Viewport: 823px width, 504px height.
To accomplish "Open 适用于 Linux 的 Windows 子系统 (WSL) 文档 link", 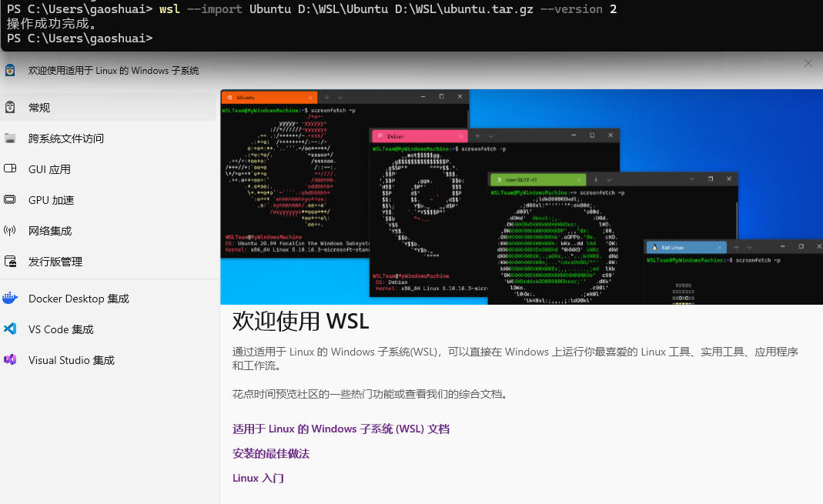I will (x=341, y=429).
